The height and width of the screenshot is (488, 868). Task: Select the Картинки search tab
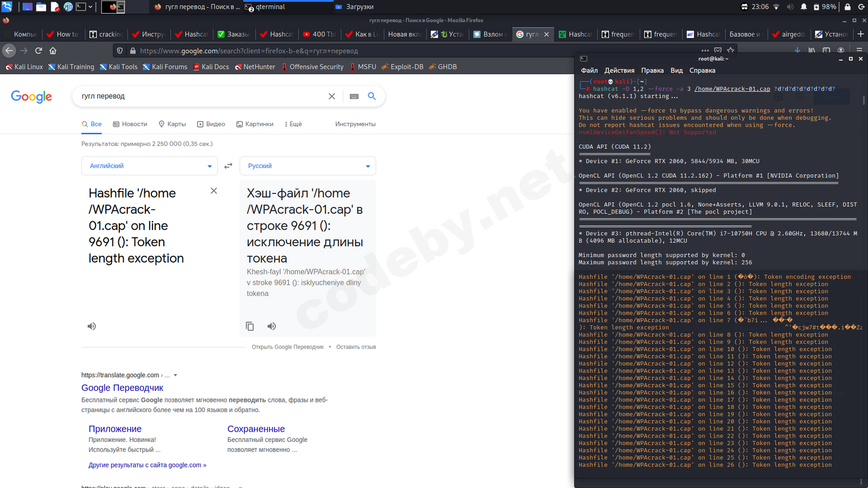255,124
